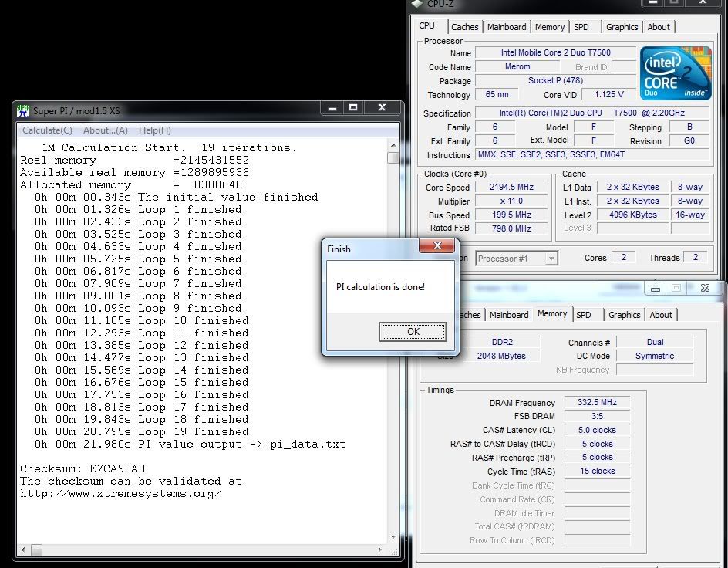Switch to the Mainboard tab in the upper CPU-Z window
Viewport: 728px width, 568px height.
pyautogui.click(x=507, y=27)
